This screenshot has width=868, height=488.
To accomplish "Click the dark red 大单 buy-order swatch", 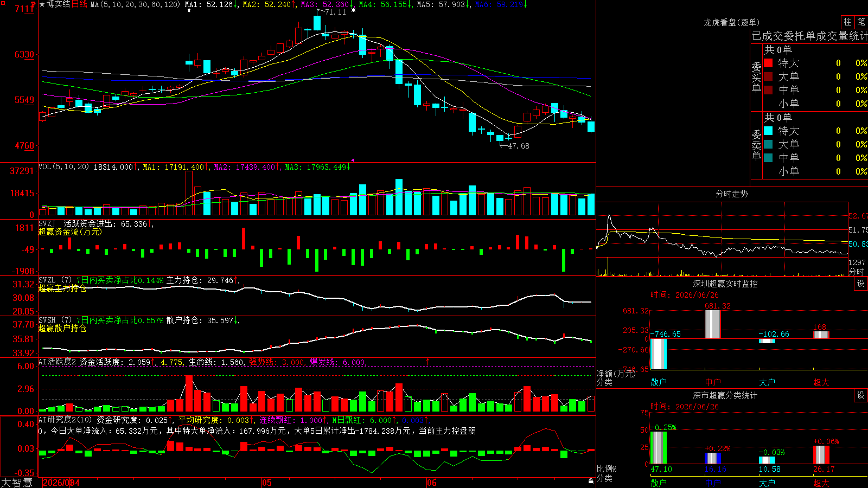I will pyautogui.click(x=768, y=76).
